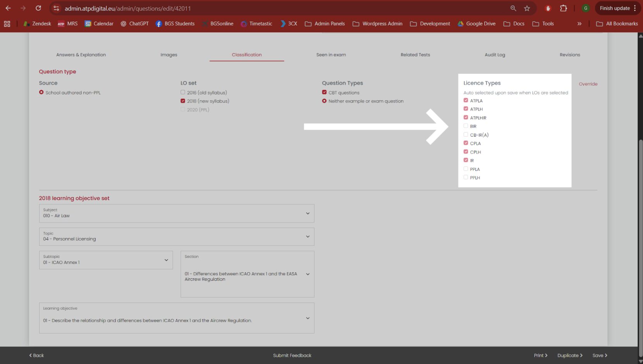Select Neither example or exam question radio
The height and width of the screenshot is (364, 643).
[324, 101]
